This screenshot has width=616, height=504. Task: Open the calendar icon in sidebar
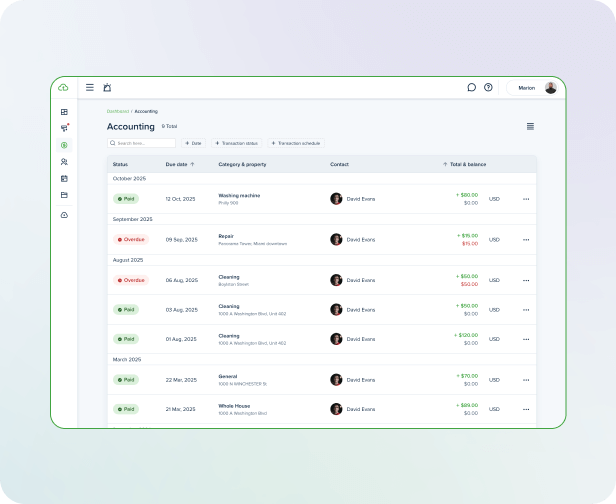pyautogui.click(x=64, y=179)
